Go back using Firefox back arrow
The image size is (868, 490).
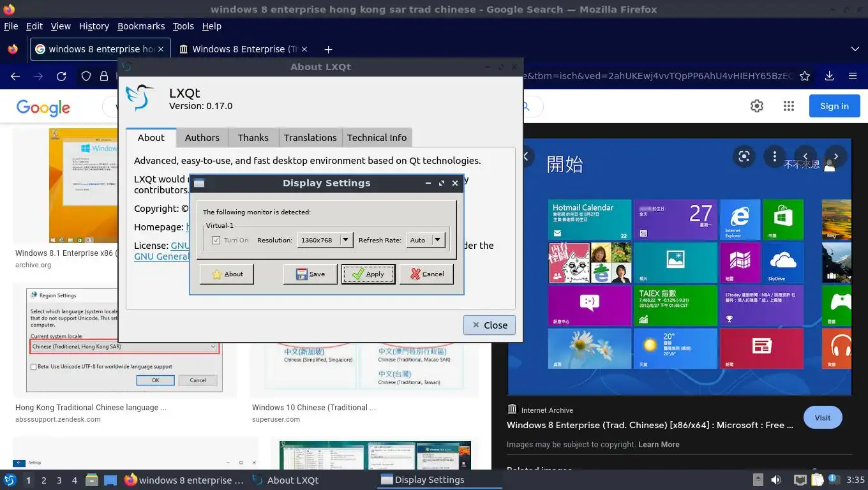[15, 77]
